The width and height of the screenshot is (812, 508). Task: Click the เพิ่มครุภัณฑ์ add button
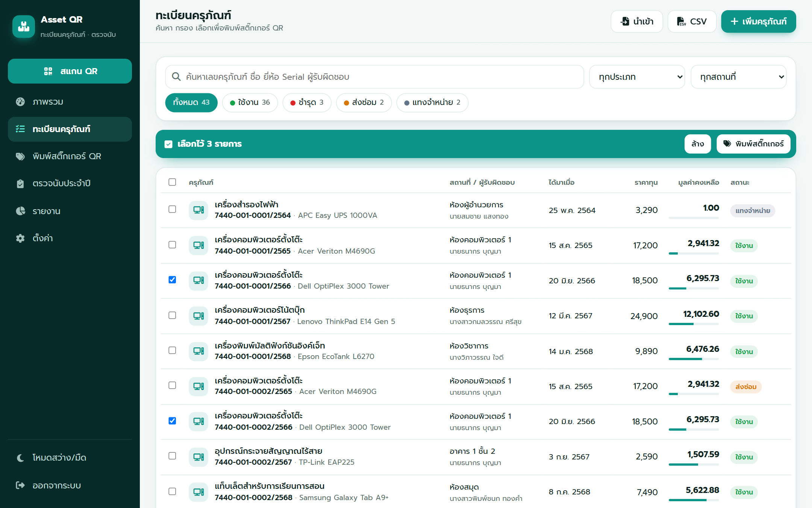[x=759, y=21]
